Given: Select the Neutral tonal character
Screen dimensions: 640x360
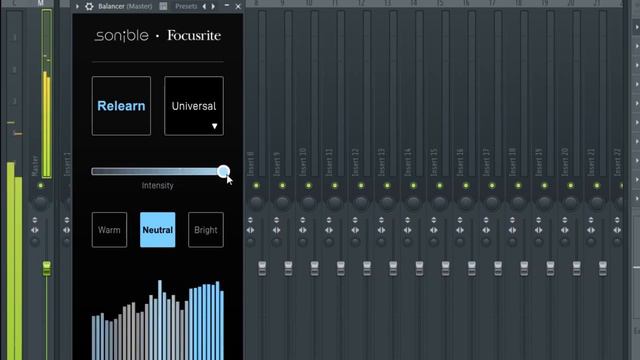Looking at the screenshot, I should (158, 230).
